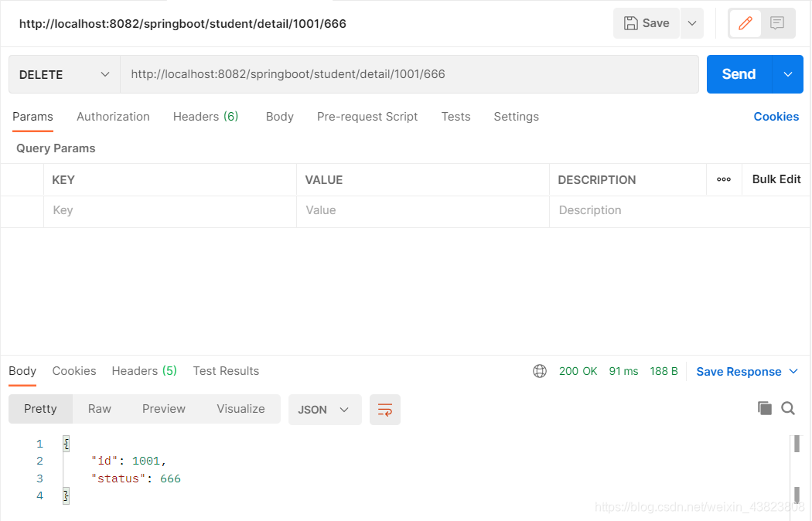Click the request URL input field
The image size is (812, 521).
tap(410, 74)
